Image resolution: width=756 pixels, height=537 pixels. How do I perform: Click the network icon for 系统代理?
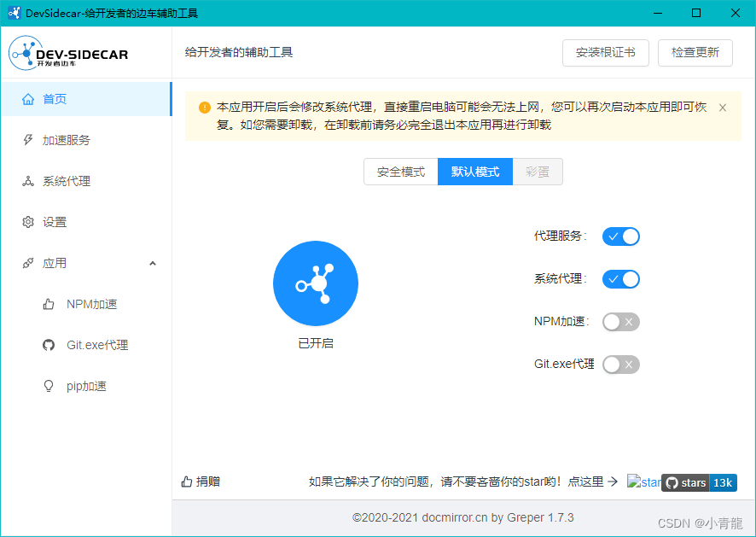[x=28, y=181]
